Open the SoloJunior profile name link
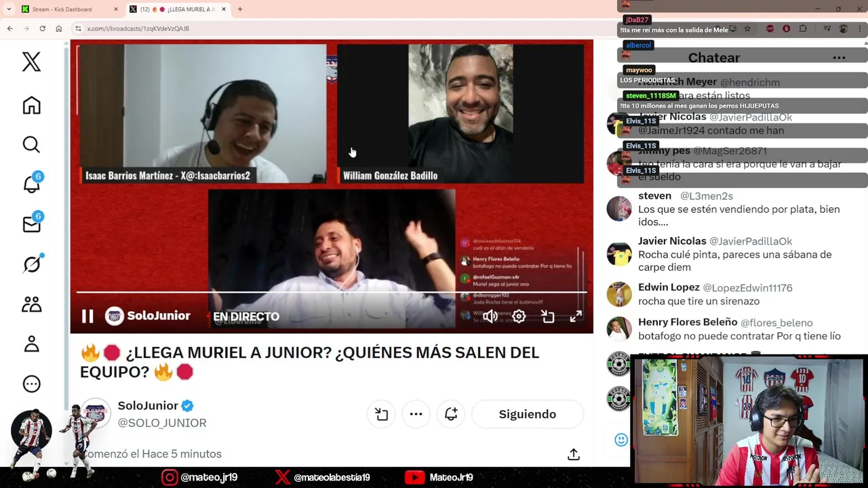 [148, 405]
